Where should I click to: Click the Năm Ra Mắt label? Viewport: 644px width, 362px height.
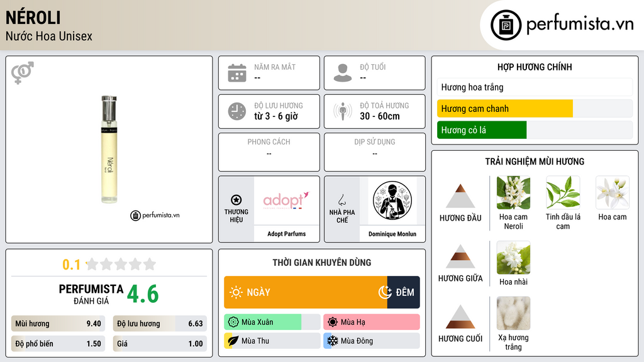[275, 67]
